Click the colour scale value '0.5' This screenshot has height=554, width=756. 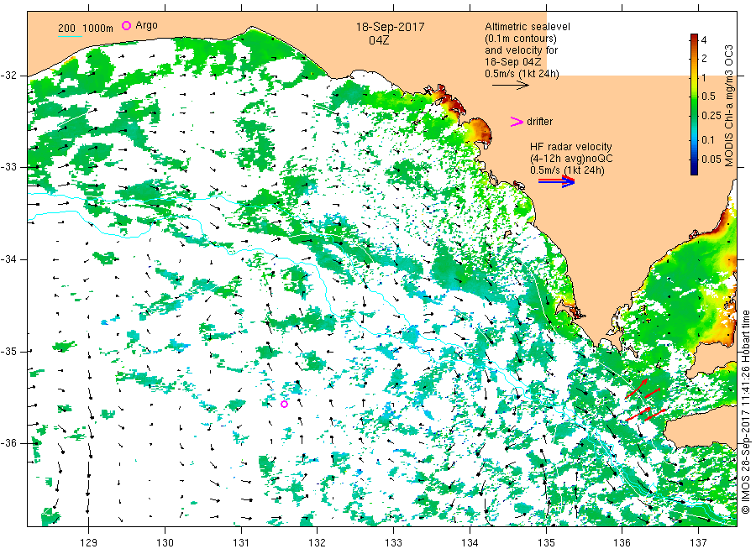pyautogui.click(x=708, y=97)
